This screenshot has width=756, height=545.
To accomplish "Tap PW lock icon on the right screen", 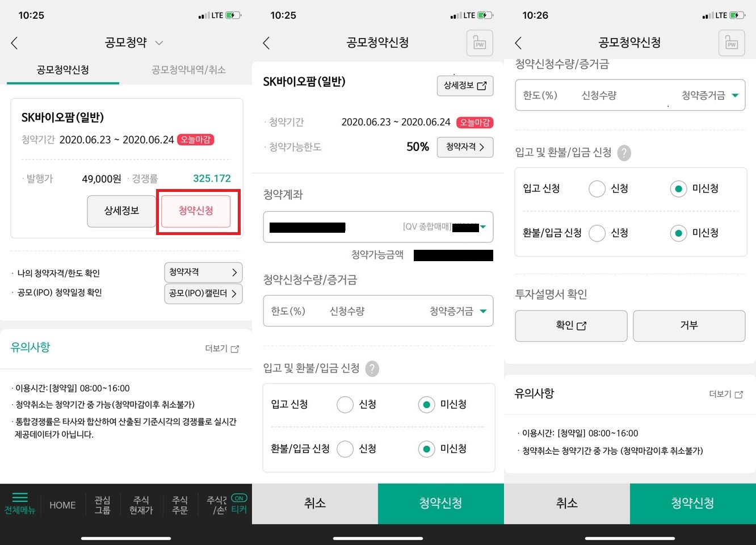I will tap(732, 43).
